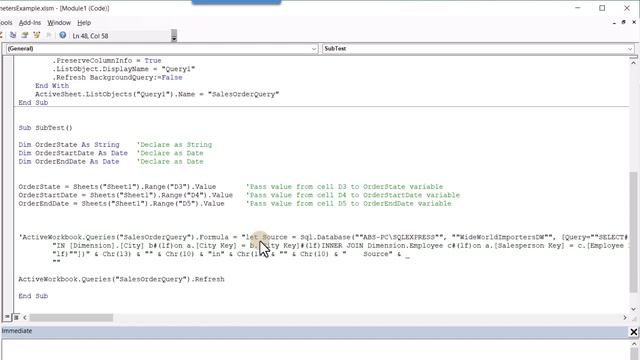Click the Ln 48, Col 58 position indicator

coord(90,36)
